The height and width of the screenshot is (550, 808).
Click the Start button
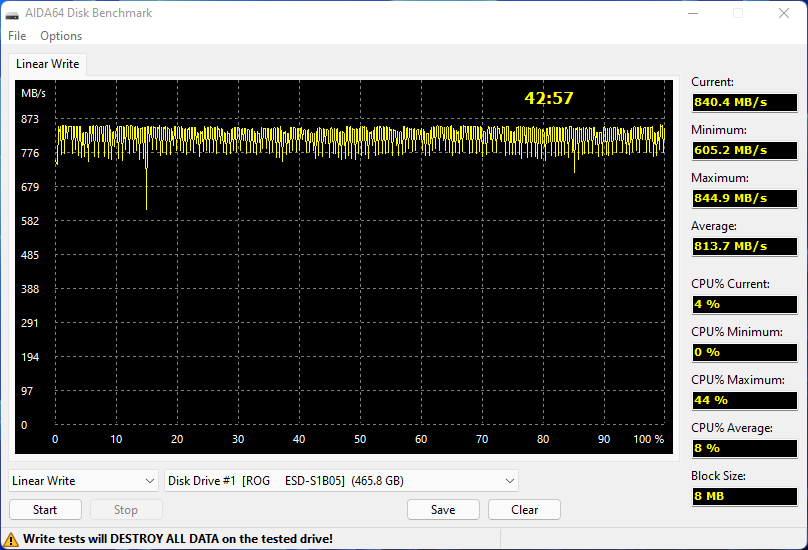45,510
